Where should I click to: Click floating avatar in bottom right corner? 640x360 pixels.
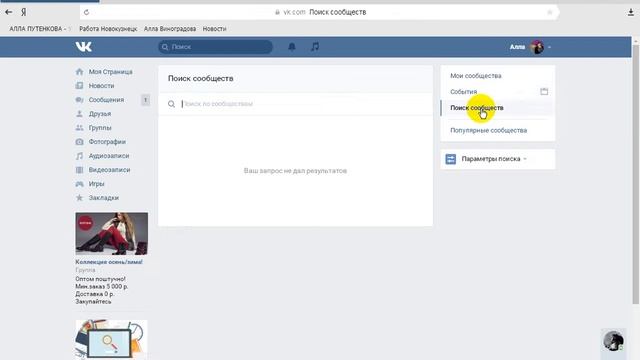tap(613, 341)
